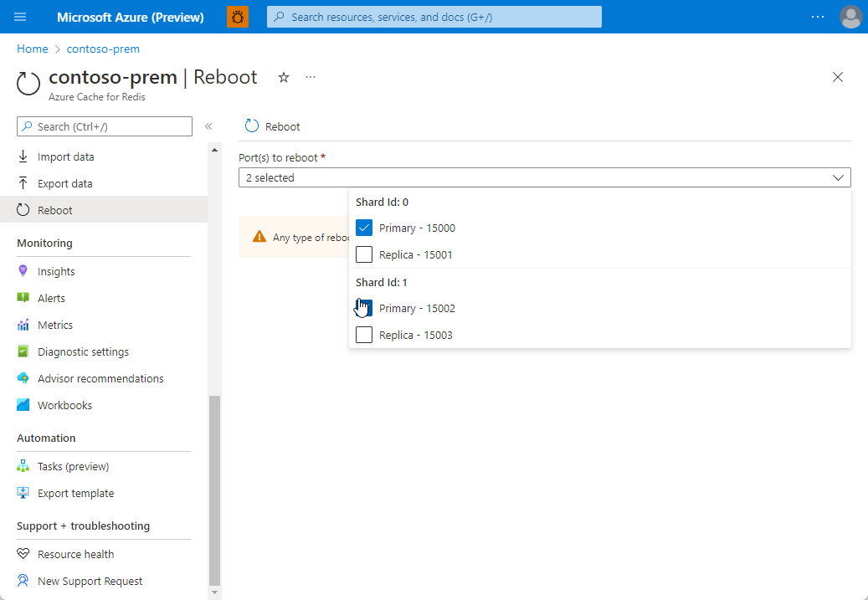This screenshot has width=868, height=600.
Task: Click the Alerts icon in sidebar
Action: pyautogui.click(x=23, y=298)
